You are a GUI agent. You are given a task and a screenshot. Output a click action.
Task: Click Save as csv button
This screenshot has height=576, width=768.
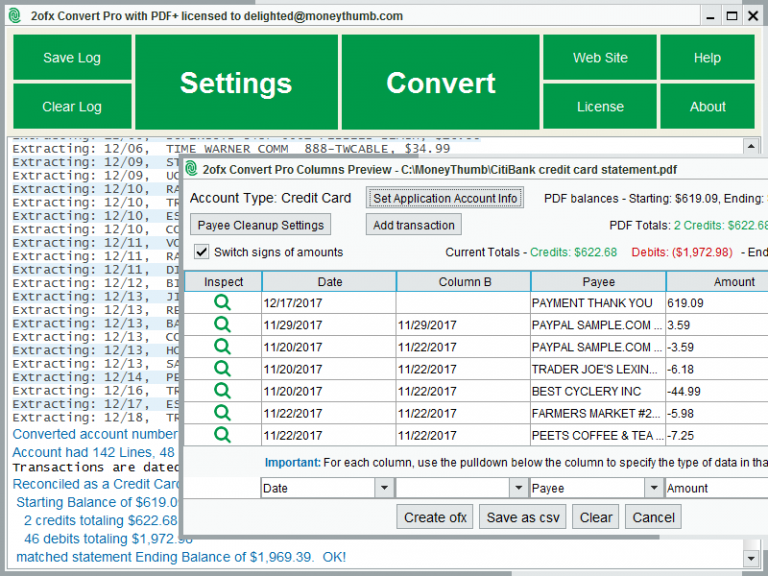point(523,517)
